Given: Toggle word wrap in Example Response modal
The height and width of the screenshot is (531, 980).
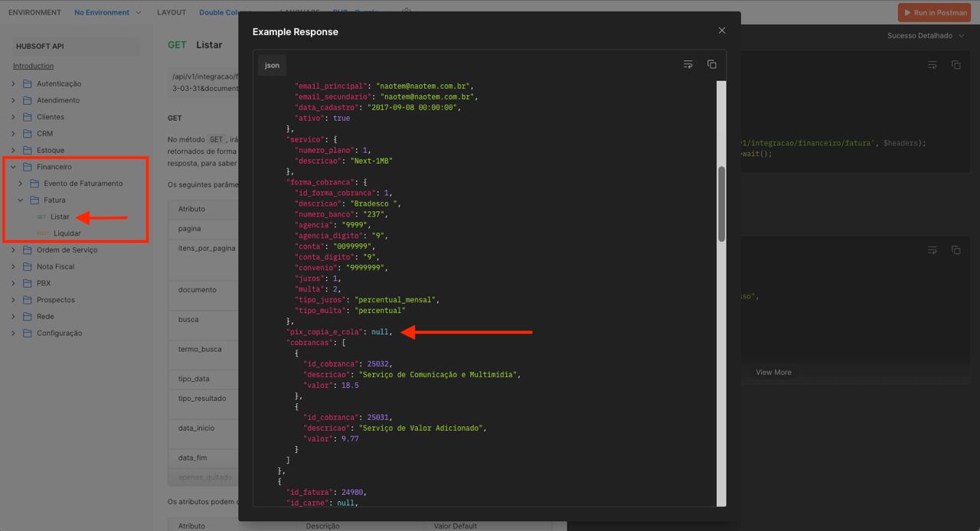Looking at the screenshot, I should 688,64.
